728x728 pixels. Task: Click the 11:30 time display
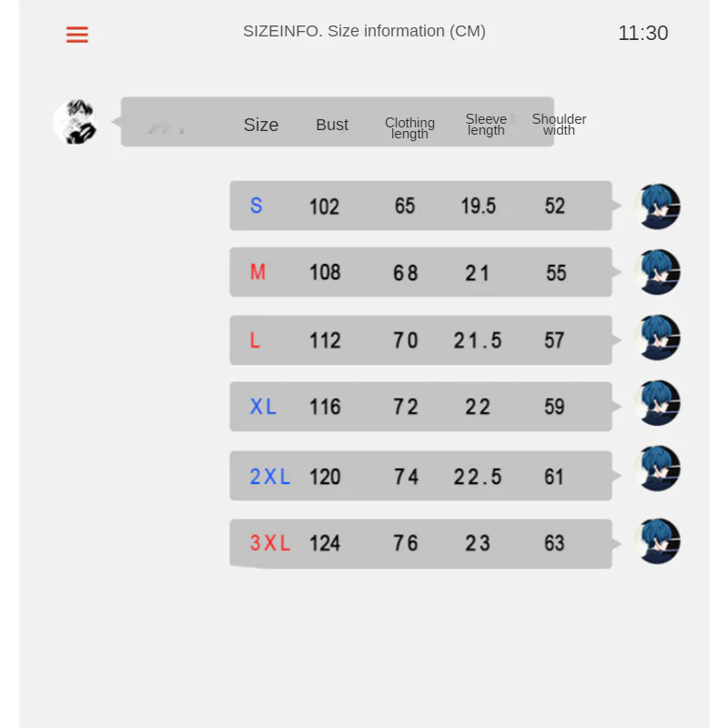(x=643, y=34)
